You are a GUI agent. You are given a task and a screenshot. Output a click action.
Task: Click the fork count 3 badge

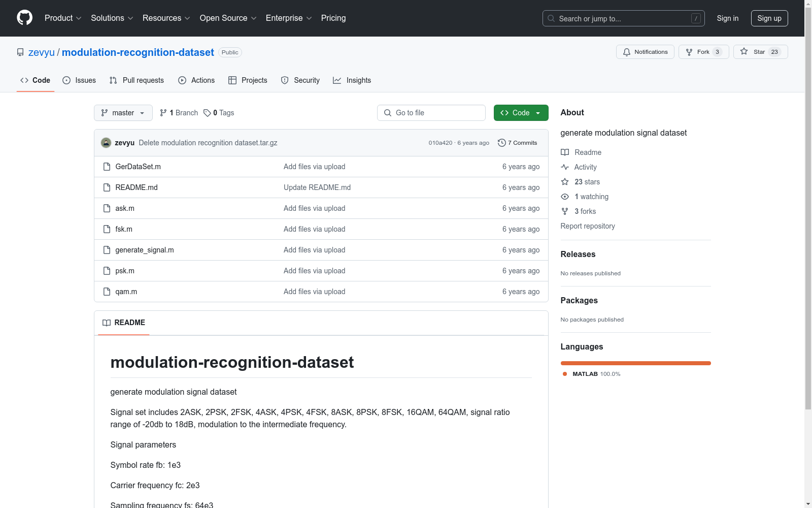[717, 52]
